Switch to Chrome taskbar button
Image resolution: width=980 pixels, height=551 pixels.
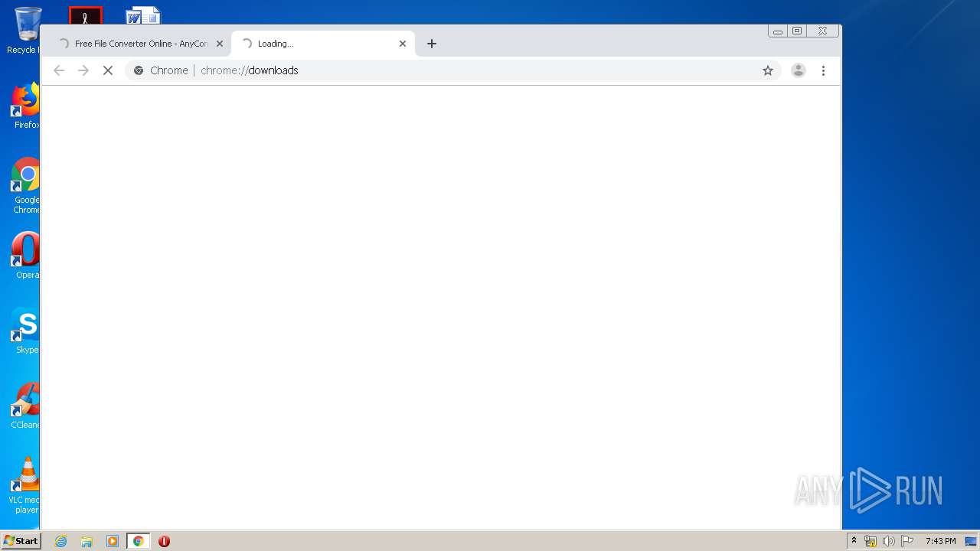[x=138, y=541]
